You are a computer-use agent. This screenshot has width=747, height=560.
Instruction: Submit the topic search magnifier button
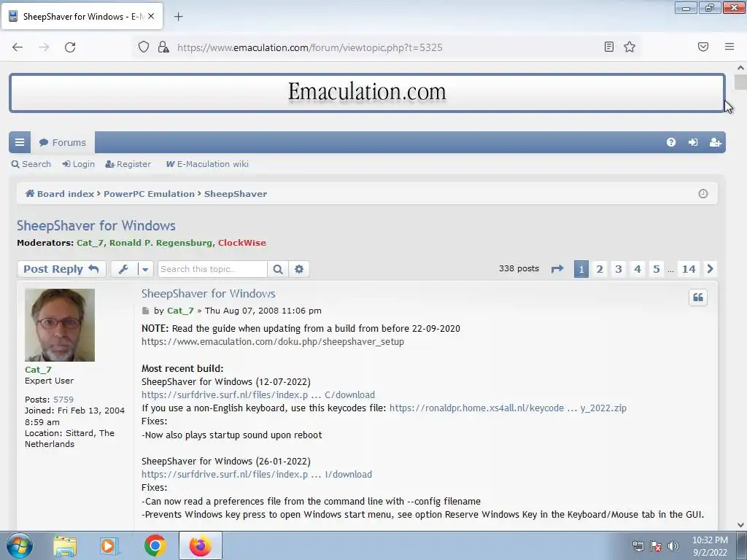(278, 269)
